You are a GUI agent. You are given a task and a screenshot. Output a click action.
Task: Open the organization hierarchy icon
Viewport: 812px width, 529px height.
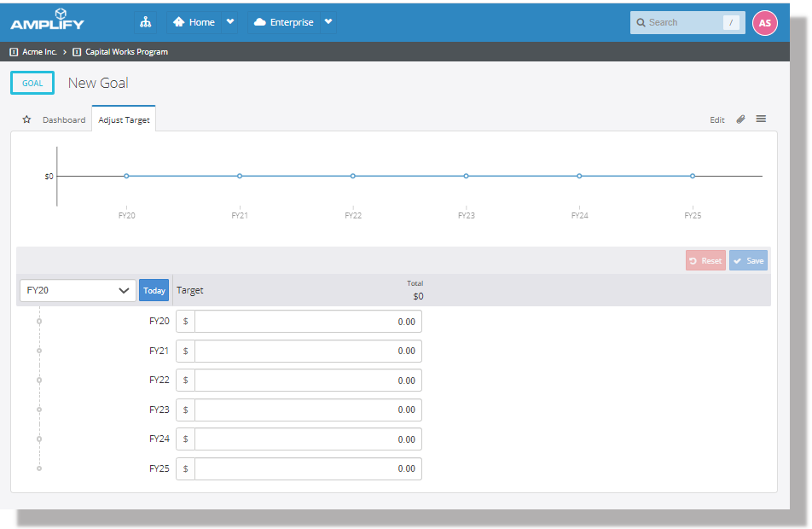[146, 22]
